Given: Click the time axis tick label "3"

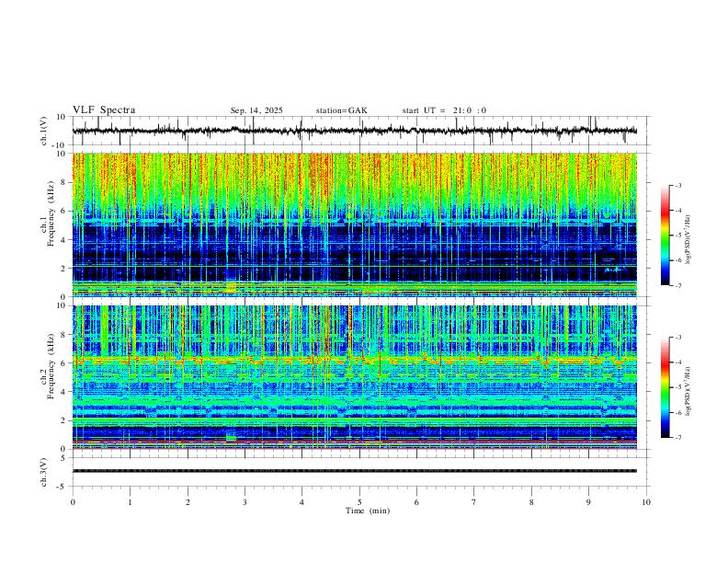Looking at the screenshot, I should [x=245, y=502].
